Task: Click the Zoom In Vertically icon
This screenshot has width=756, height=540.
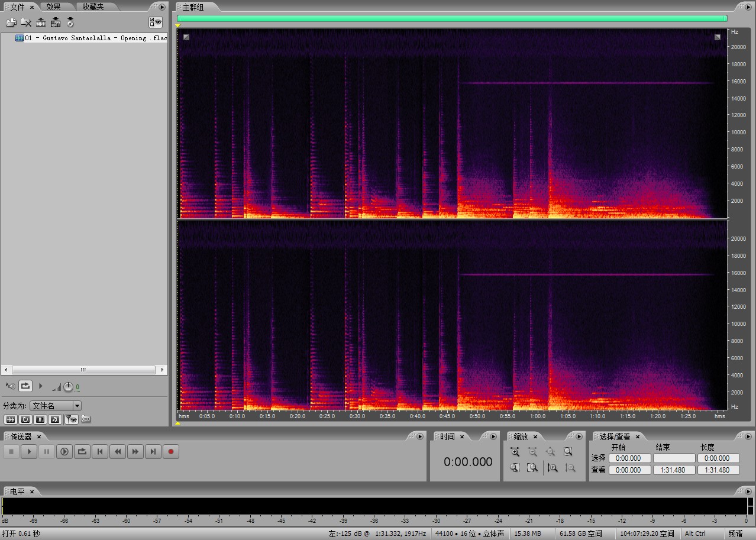Action: coord(553,468)
